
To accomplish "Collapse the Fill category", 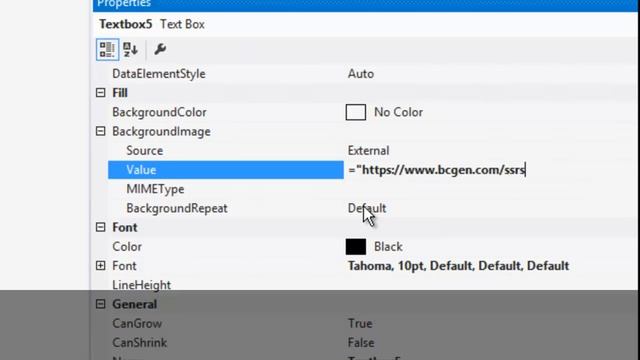I will pyautogui.click(x=100, y=93).
